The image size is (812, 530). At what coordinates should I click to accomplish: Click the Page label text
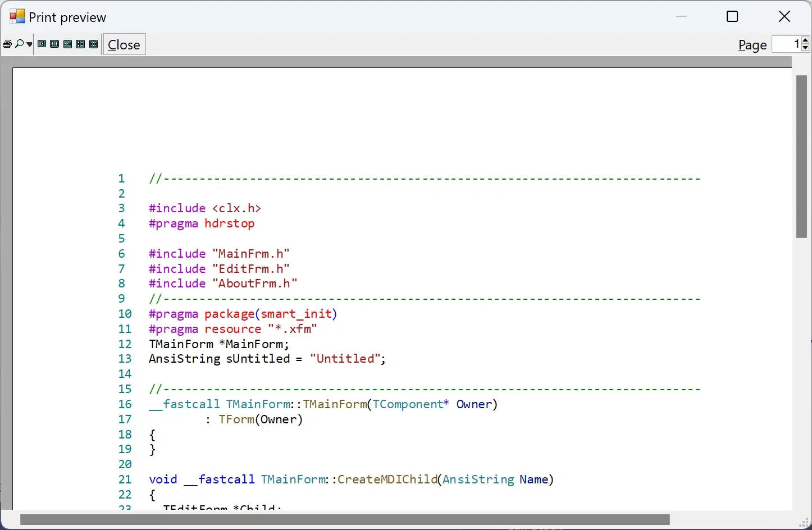pos(752,45)
